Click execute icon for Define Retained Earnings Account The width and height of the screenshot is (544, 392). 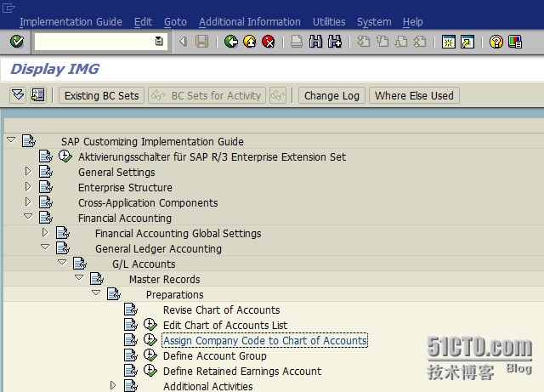pyautogui.click(x=150, y=371)
